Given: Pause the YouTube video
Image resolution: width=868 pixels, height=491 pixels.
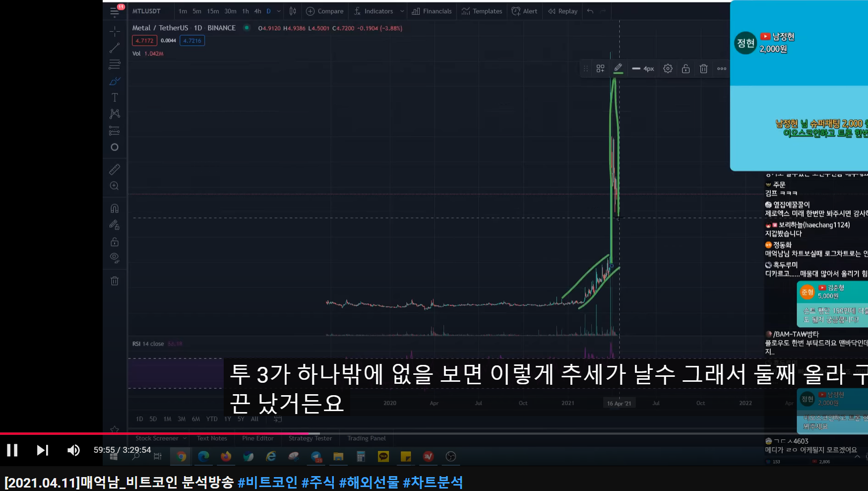Looking at the screenshot, I should coord(12,450).
